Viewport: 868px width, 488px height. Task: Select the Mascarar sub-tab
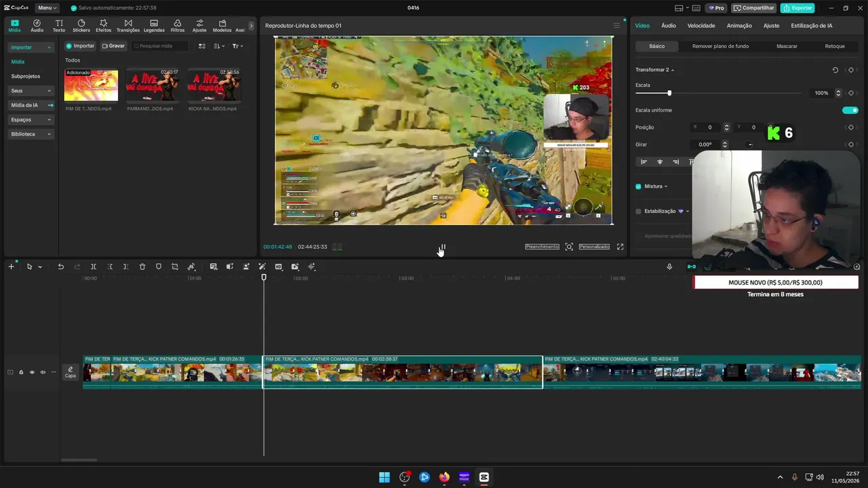coord(787,46)
